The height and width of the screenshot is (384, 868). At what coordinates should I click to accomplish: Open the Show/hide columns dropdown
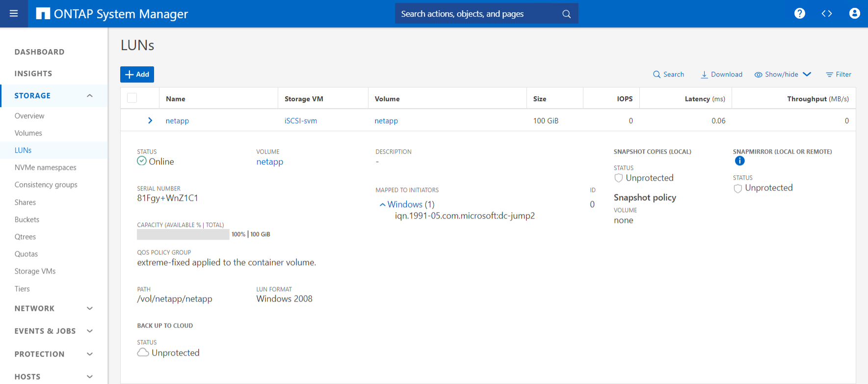pos(783,74)
